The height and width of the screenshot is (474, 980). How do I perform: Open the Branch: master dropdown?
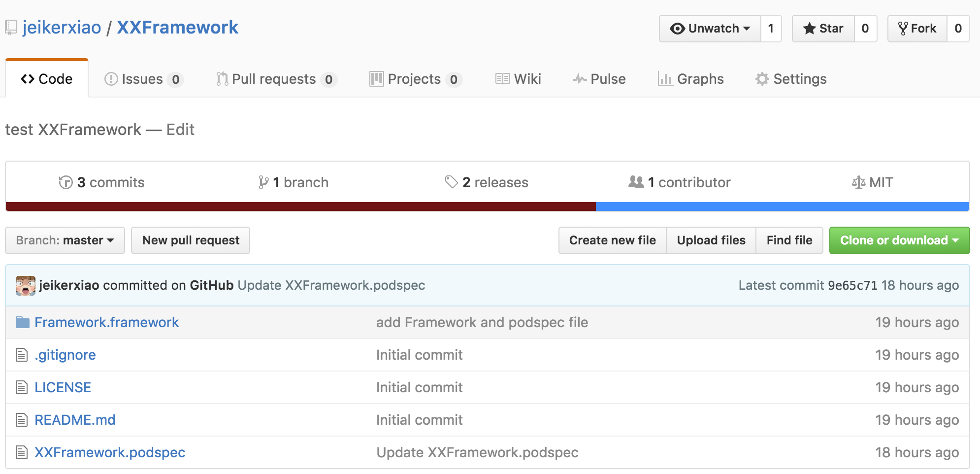tap(65, 240)
